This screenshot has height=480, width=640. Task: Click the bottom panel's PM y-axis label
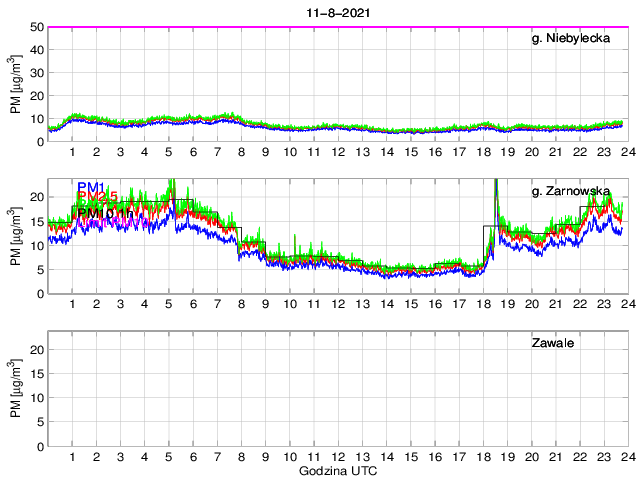point(15,388)
